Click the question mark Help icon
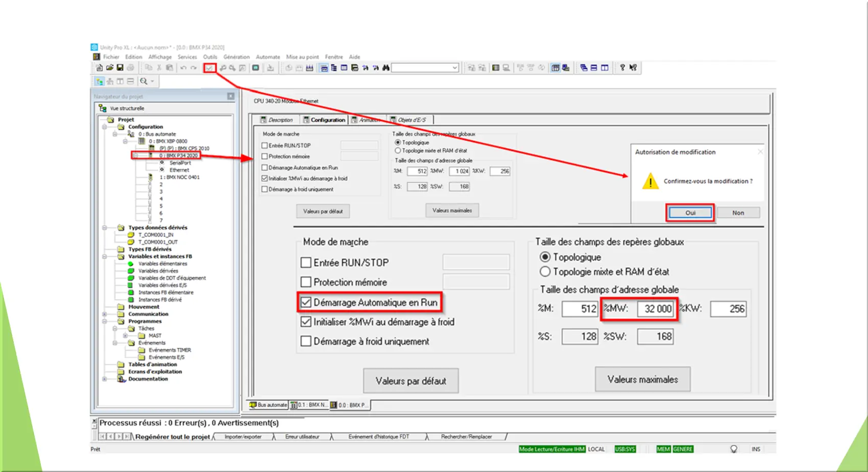Viewport: 868px width, 472px height. (622, 67)
